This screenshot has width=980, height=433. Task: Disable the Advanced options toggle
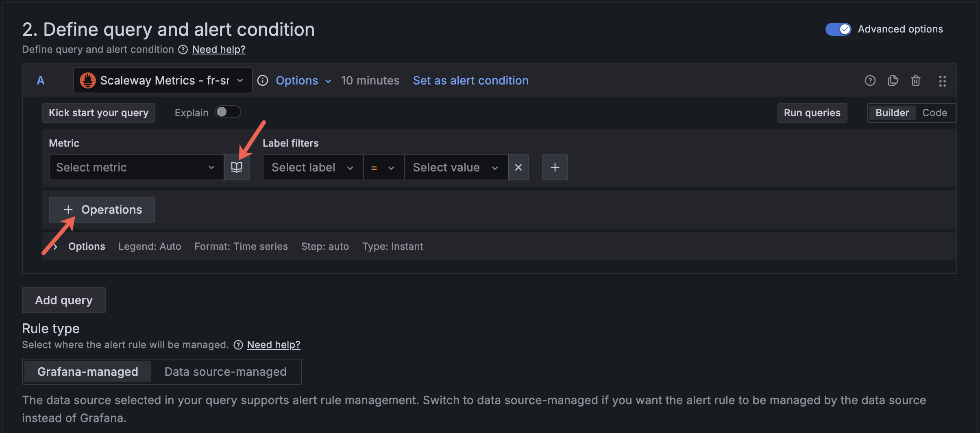tap(838, 29)
